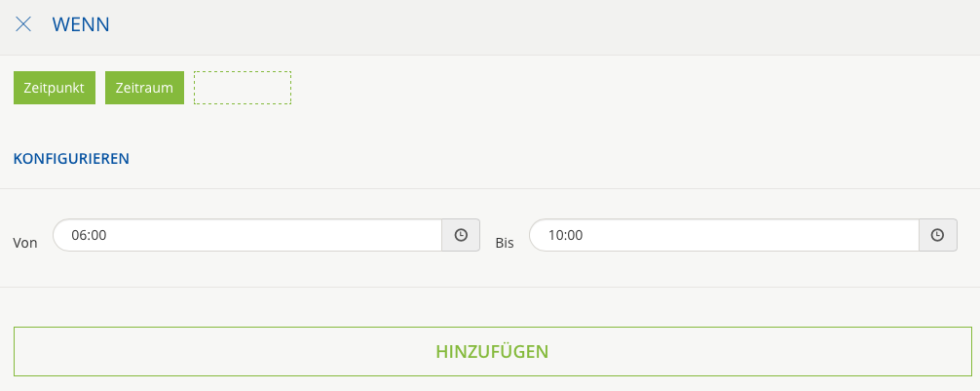Click the Von label text

click(26, 243)
